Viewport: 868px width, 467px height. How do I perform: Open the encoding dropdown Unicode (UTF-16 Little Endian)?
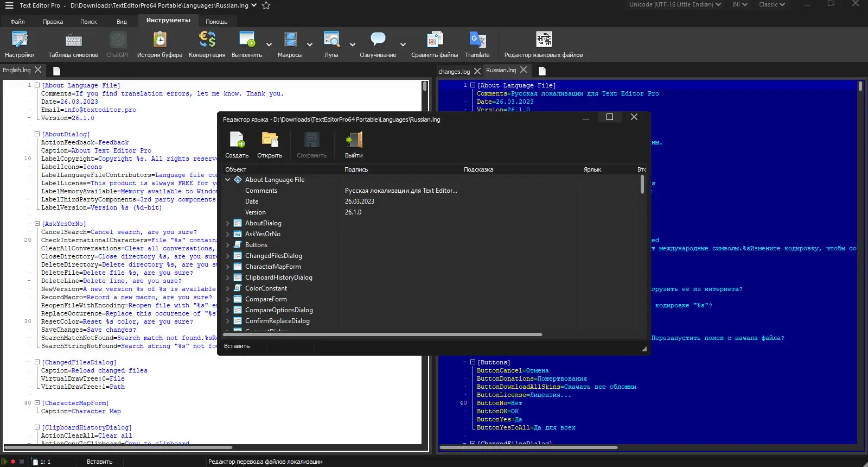[675, 4]
